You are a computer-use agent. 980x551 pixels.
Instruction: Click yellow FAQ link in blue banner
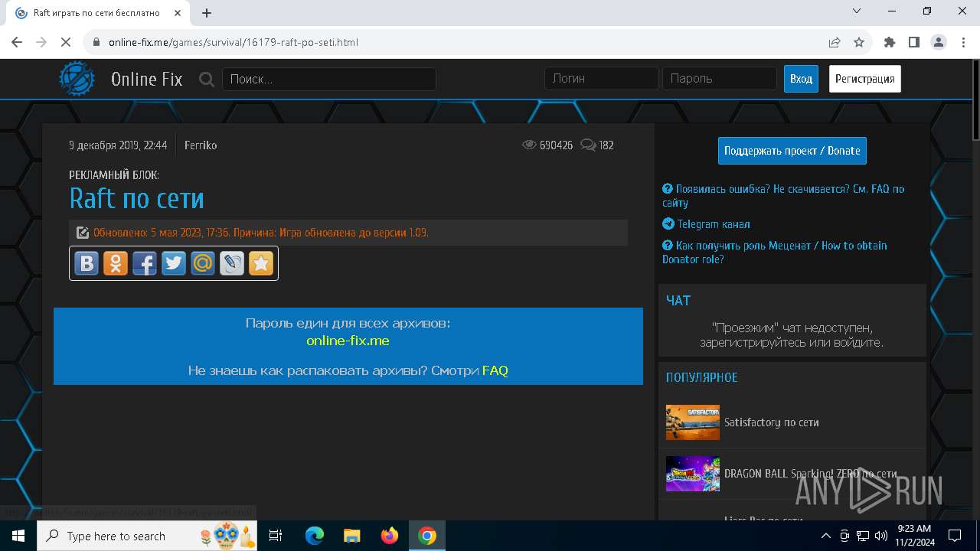click(x=495, y=370)
